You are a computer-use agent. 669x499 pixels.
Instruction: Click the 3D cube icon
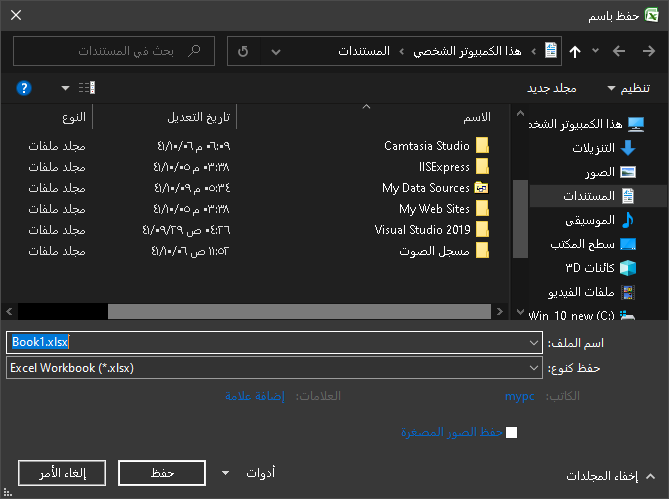pyautogui.click(x=628, y=268)
